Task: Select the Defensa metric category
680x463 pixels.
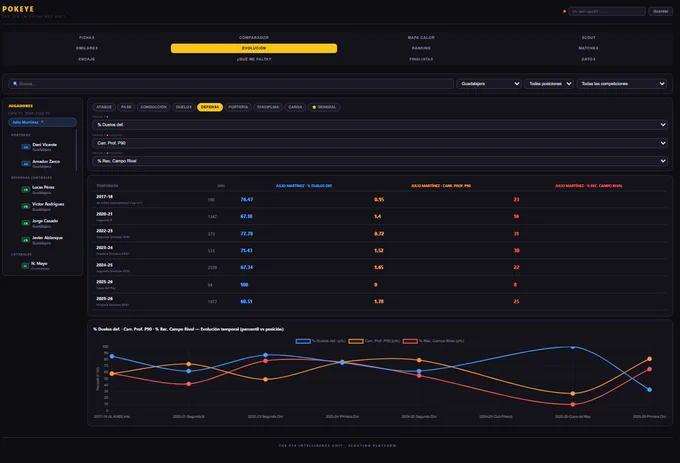Action: 210,107
